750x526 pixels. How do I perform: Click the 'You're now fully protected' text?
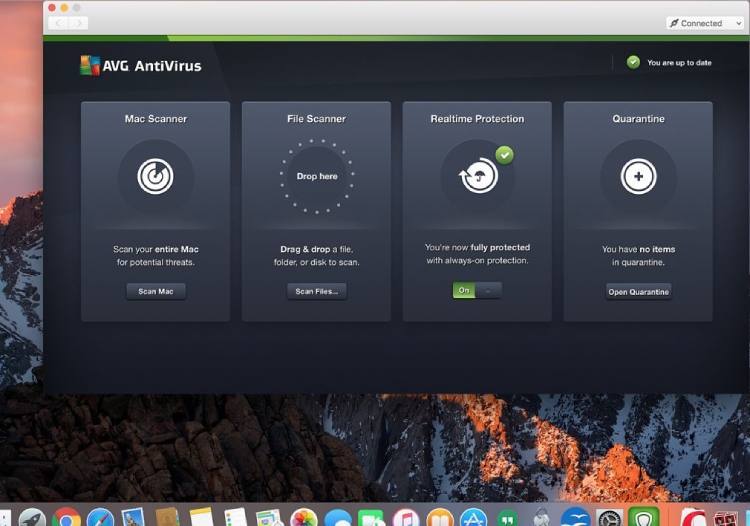coord(477,254)
